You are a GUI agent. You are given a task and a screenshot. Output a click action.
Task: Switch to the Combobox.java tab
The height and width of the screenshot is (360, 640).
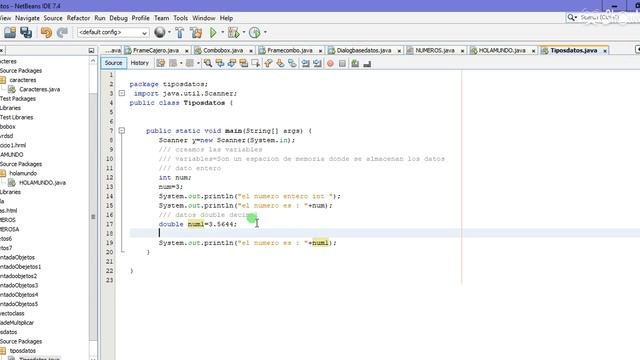point(223,50)
